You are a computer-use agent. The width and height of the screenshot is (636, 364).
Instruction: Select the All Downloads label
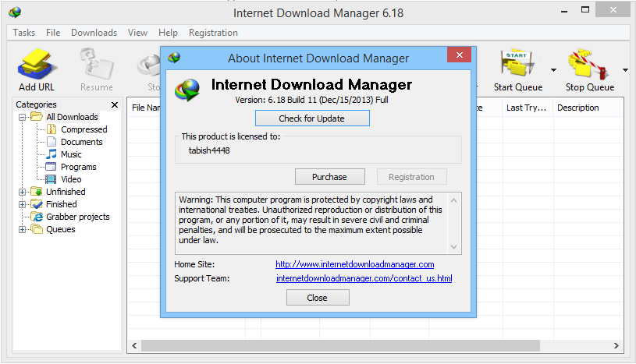click(x=73, y=117)
